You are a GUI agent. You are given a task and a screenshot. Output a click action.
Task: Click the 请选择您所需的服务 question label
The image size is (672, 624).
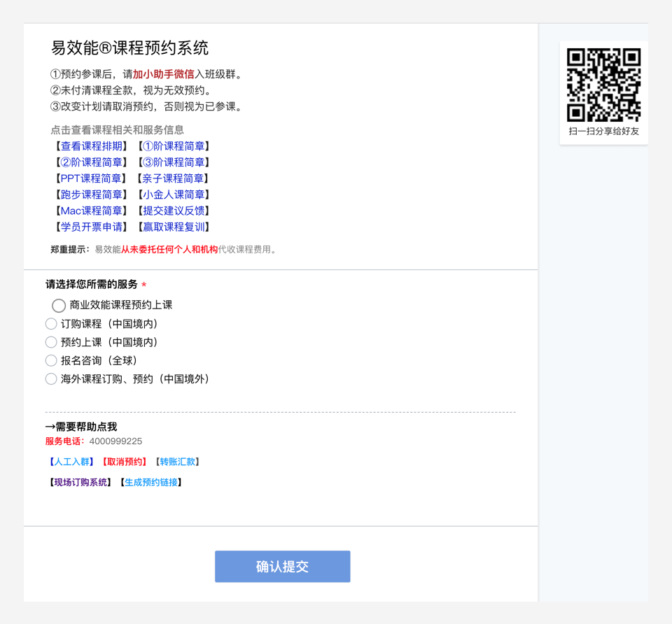pos(92,284)
